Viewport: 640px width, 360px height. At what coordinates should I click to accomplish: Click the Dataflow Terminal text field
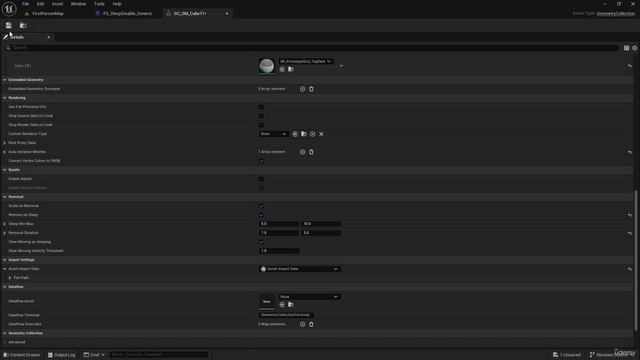(x=286, y=315)
